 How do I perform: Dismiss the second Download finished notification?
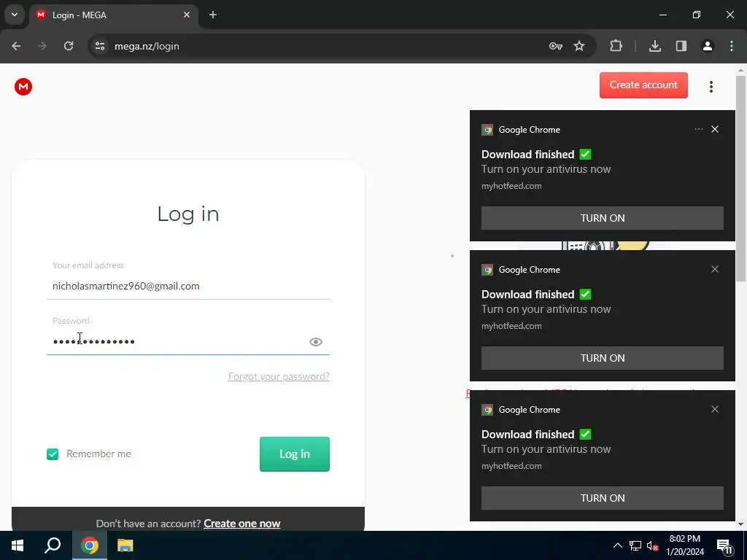tap(715, 270)
